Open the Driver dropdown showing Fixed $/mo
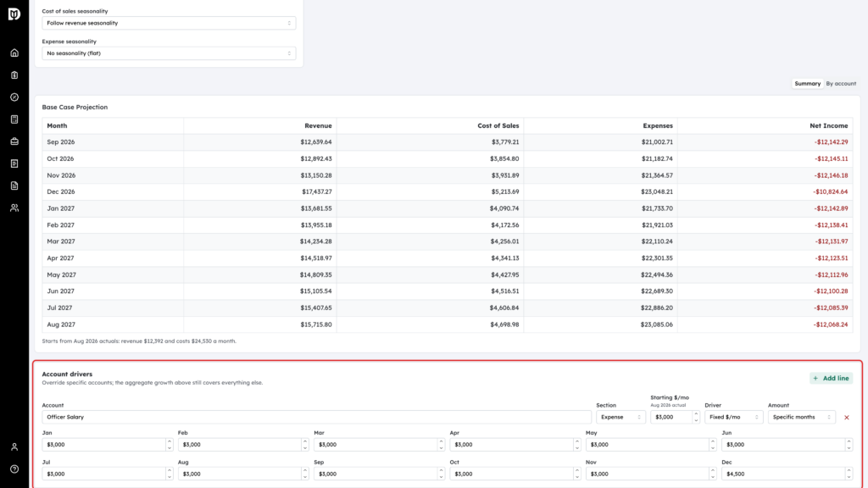 click(733, 417)
